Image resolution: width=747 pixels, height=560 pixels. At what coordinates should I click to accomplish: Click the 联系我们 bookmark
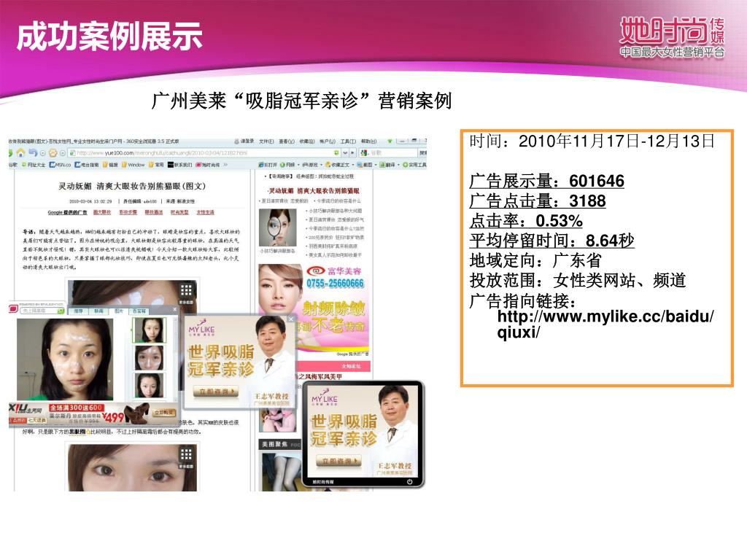coord(180,165)
